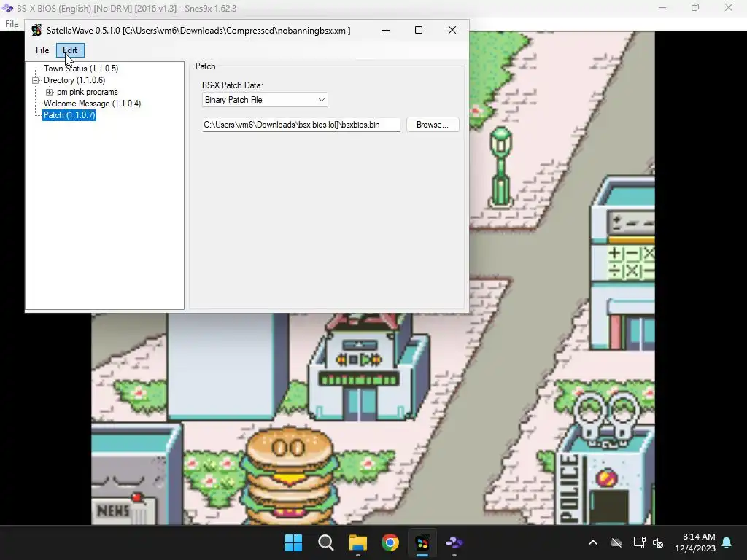
Task: Click the Browse... button
Action: 433,125
